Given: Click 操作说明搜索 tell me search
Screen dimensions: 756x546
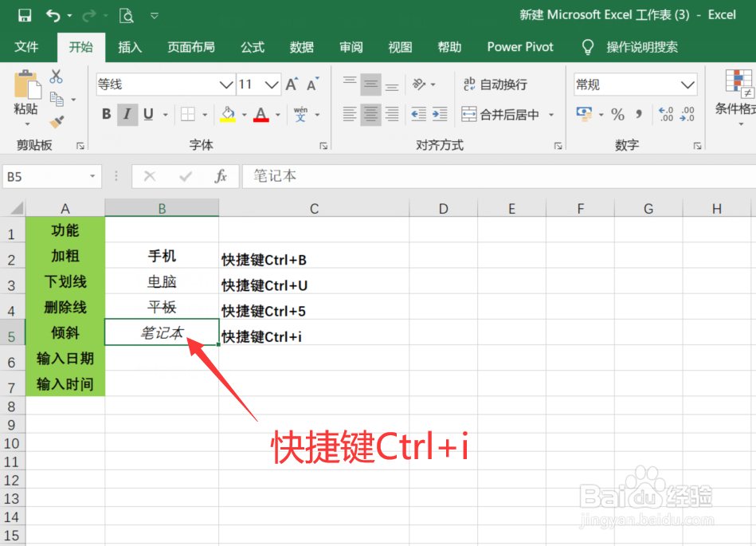Looking at the screenshot, I should 630,47.
